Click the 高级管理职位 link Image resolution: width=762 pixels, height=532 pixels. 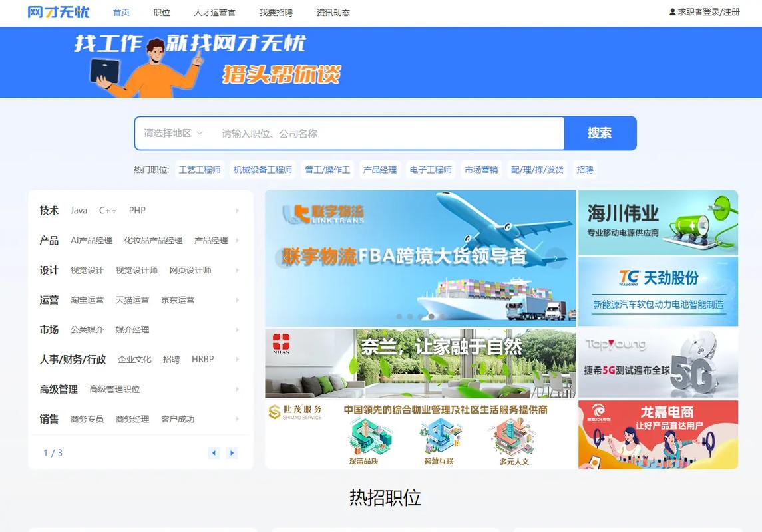[114, 389]
